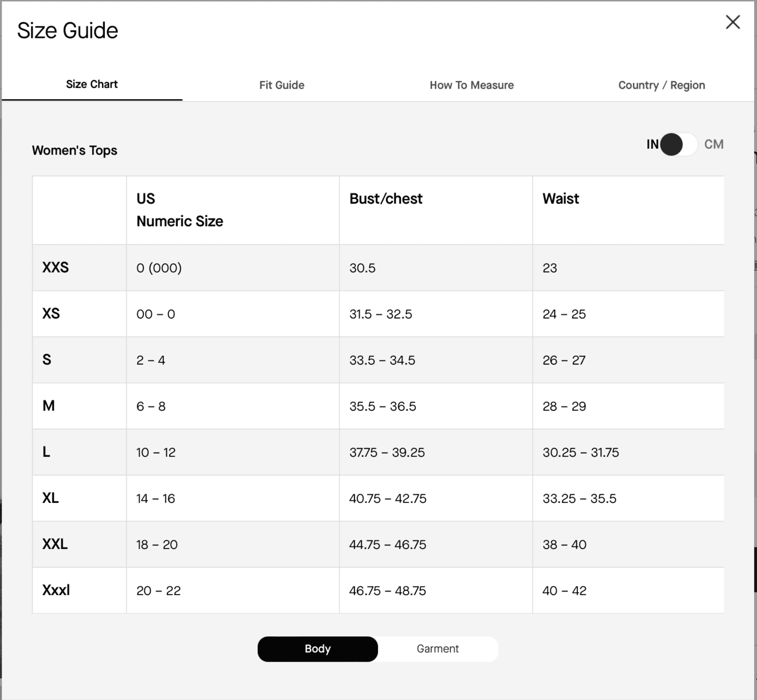The height and width of the screenshot is (700, 757).
Task: Switch to the How To Measure tab
Action: (x=471, y=85)
